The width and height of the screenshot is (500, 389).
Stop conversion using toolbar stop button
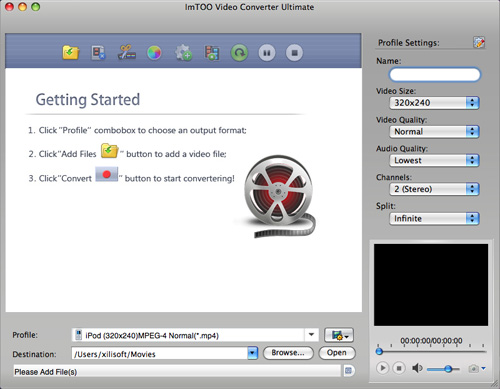295,53
